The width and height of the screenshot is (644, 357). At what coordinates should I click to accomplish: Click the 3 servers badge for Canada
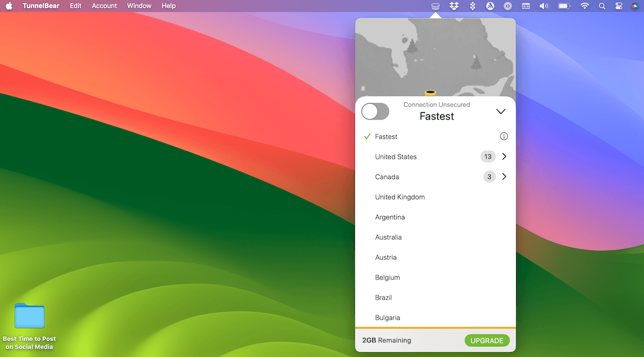(489, 177)
